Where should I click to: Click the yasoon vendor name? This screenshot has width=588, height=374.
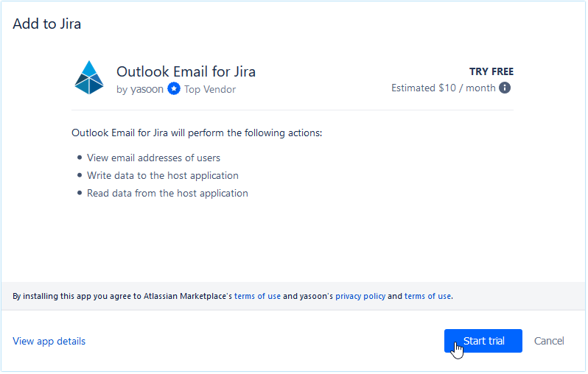pos(147,89)
